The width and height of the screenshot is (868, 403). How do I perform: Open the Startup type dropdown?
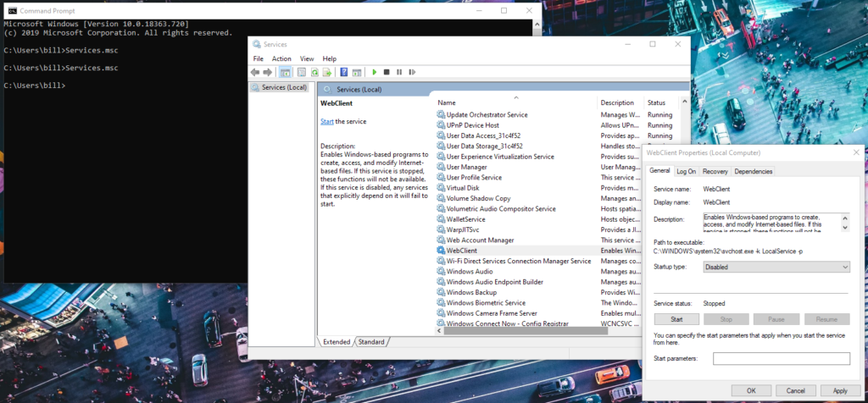click(x=776, y=267)
